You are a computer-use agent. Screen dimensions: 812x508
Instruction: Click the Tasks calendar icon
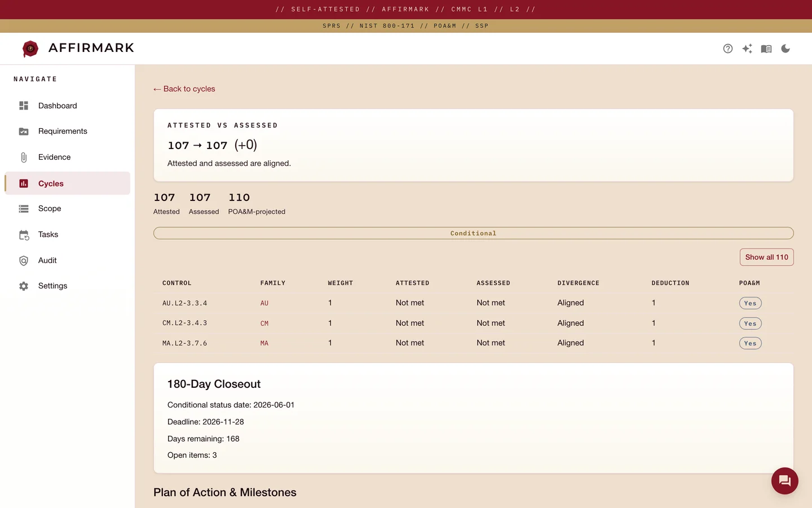(x=24, y=235)
